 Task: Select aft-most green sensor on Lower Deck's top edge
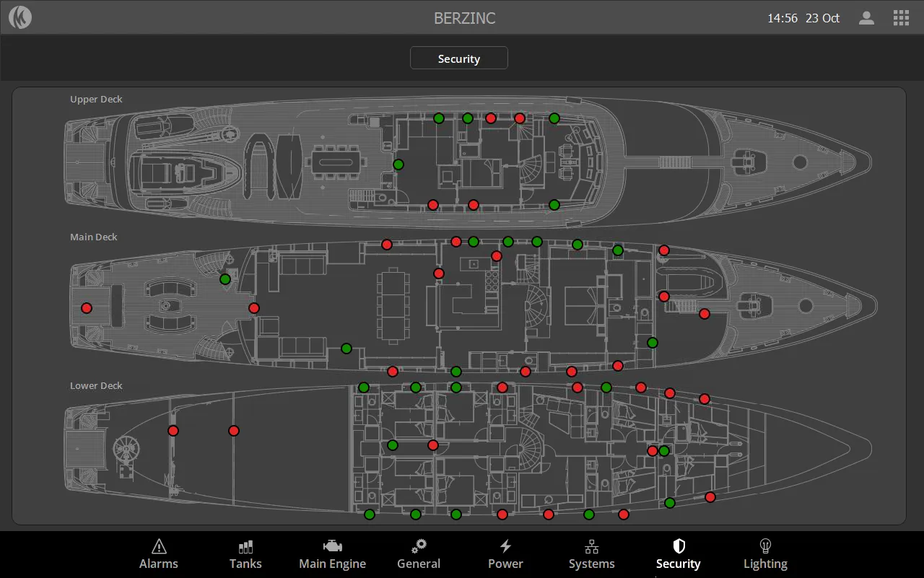point(364,387)
